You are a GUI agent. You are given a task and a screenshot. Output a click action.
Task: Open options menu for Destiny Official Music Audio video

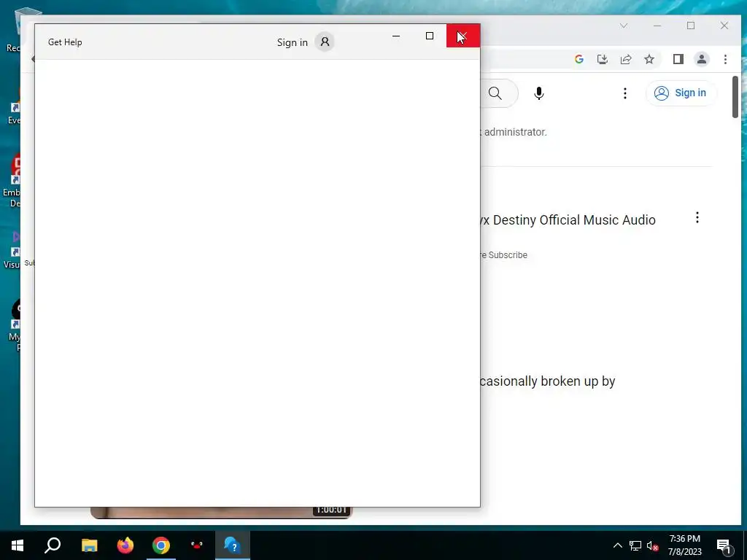click(x=697, y=217)
